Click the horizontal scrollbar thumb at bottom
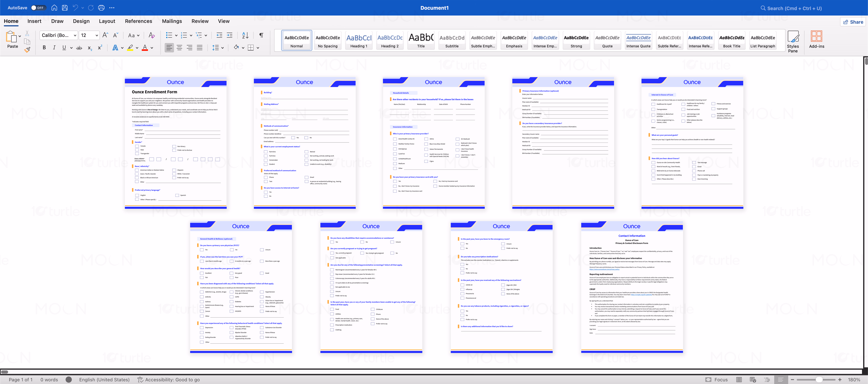 [4, 372]
